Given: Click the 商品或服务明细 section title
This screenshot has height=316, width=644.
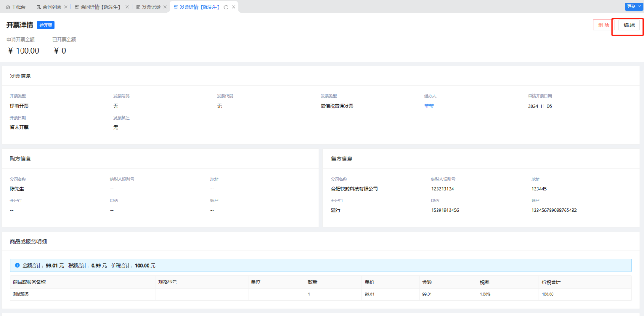Looking at the screenshot, I should pos(28,241).
